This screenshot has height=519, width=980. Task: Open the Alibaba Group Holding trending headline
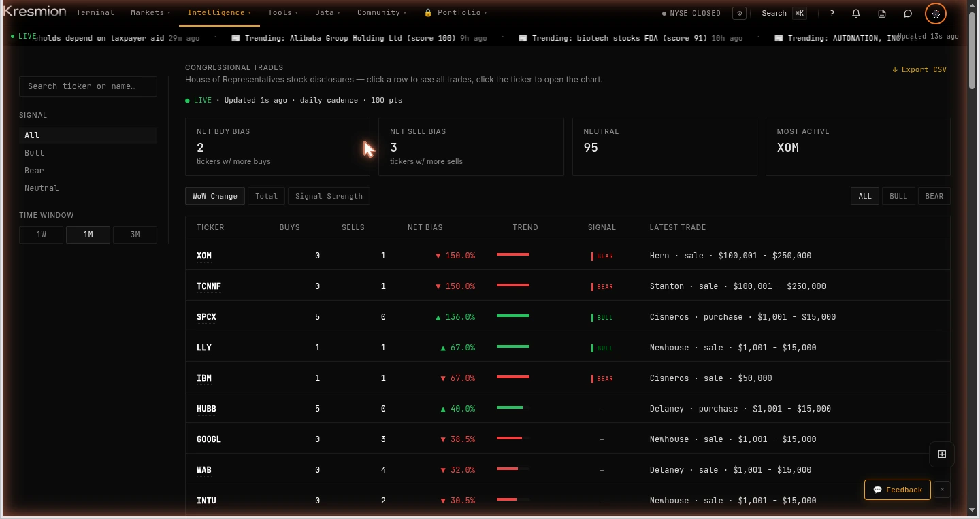[x=359, y=38]
